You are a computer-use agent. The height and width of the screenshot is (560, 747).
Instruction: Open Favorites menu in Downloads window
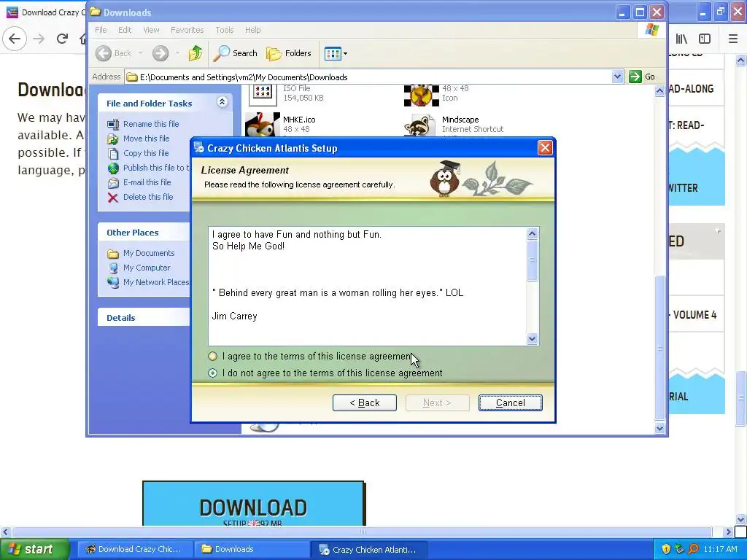pyautogui.click(x=187, y=30)
